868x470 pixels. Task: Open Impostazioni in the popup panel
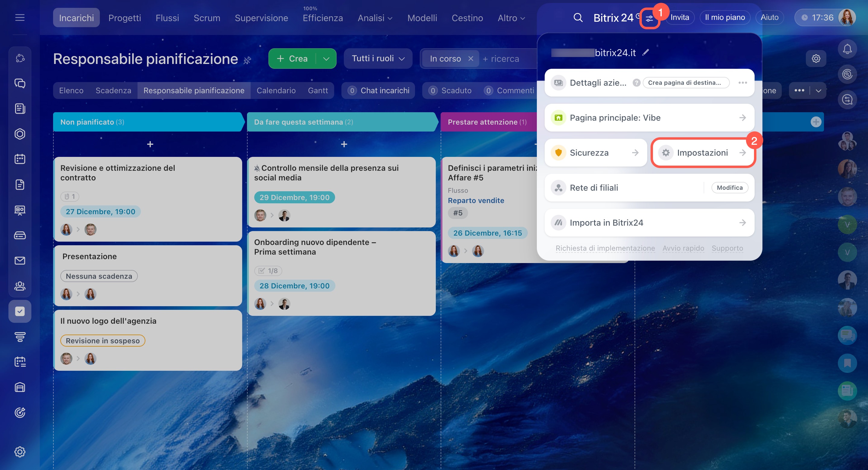coord(702,153)
